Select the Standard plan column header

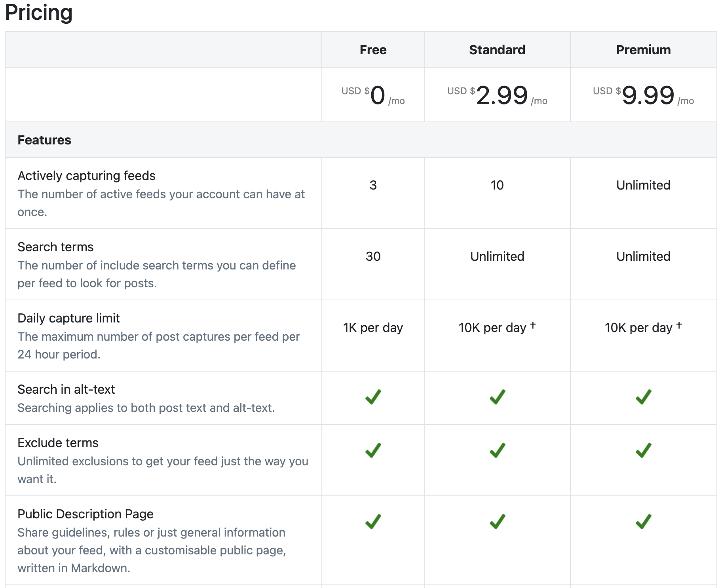(x=497, y=50)
